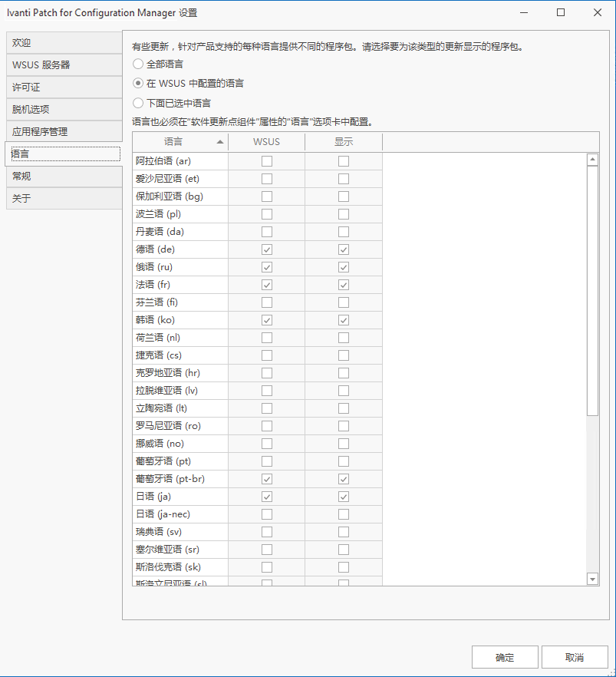Enable WSUS for 挪威语 (no)
This screenshot has width=616, height=677.
point(267,444)
